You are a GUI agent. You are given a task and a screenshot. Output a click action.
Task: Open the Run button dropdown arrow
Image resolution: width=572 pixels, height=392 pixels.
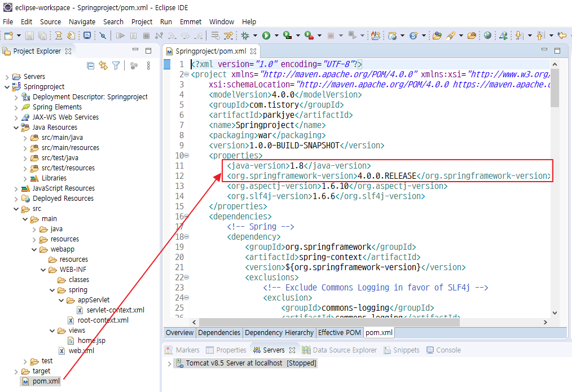pos(276,36)
